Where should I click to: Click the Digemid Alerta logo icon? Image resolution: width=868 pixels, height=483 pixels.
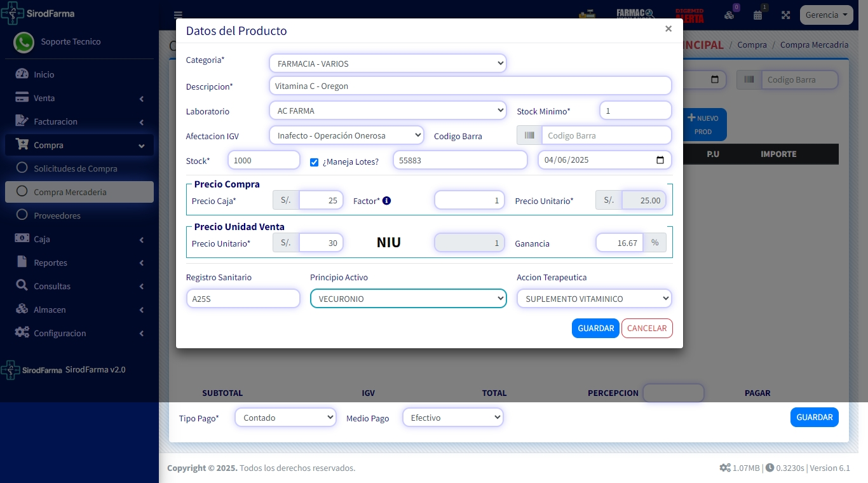pyautogui.click(x=689, y=15)
